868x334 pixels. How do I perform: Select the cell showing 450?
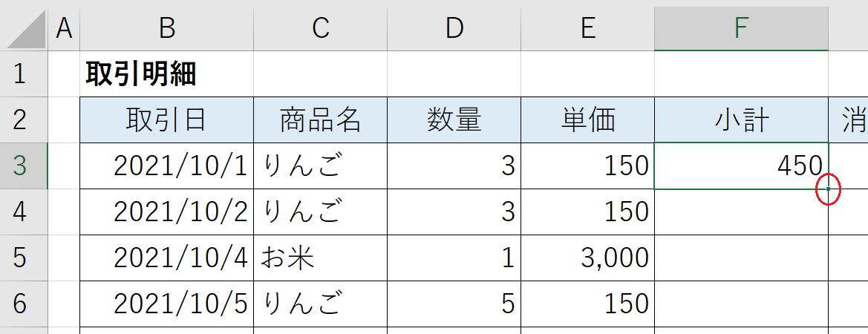(741, 166)
